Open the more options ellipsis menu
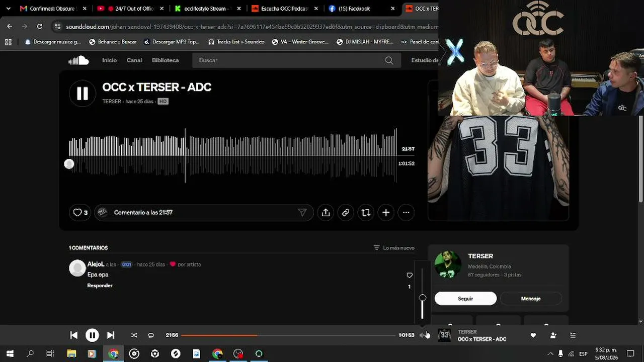 (x=406, y=213)
